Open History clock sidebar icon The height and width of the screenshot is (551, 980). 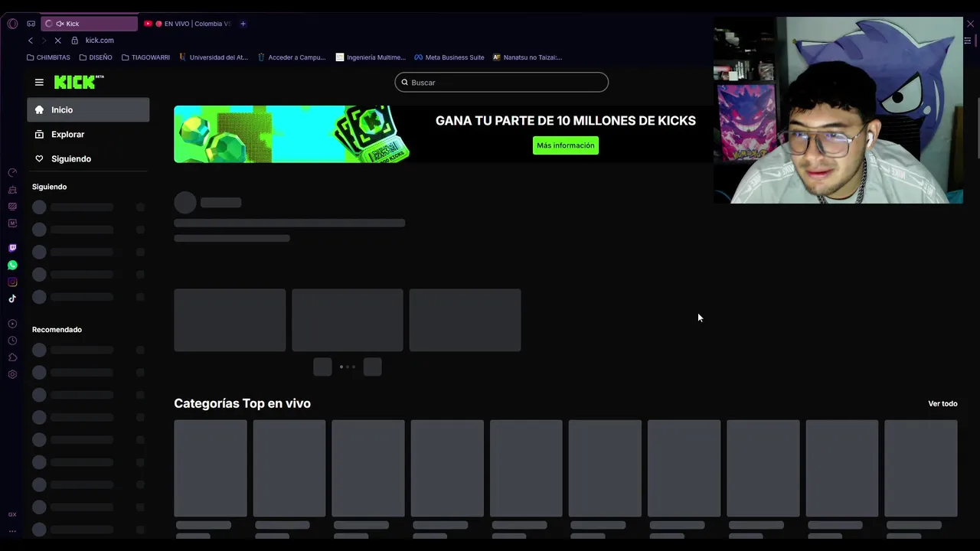pyautogui.click(x=12, y=341)
